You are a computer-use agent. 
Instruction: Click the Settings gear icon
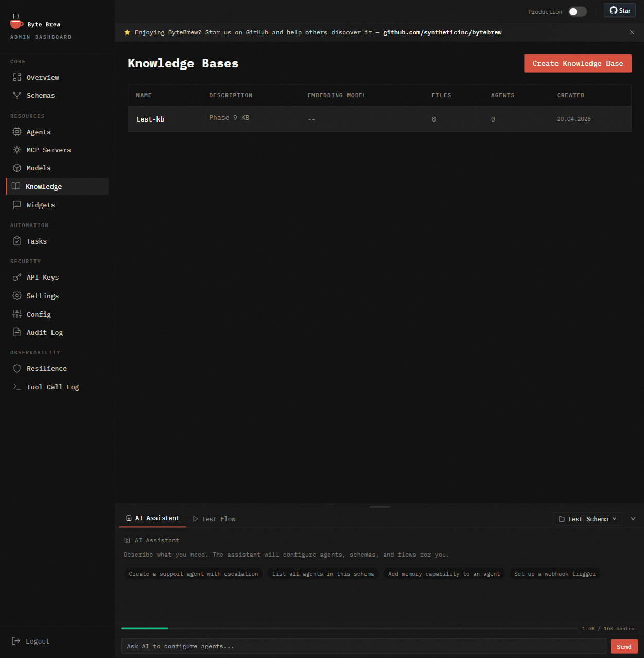pyautogui.click(x=17, y=296)
